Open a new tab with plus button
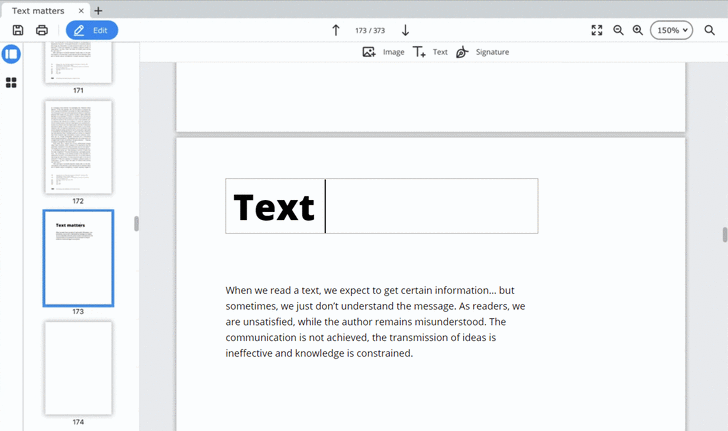The width and height of the screenshot is (728, 431). (x=98, y=11)
